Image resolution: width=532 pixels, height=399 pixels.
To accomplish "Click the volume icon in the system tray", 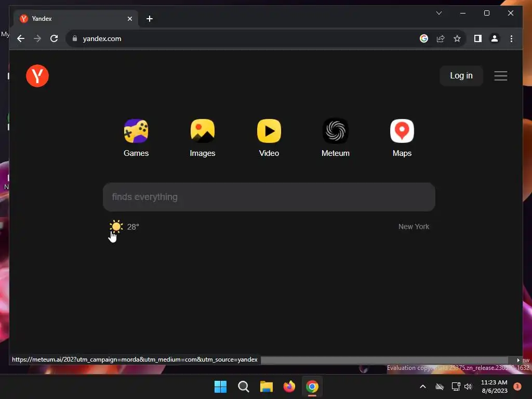I will [468, 387].
